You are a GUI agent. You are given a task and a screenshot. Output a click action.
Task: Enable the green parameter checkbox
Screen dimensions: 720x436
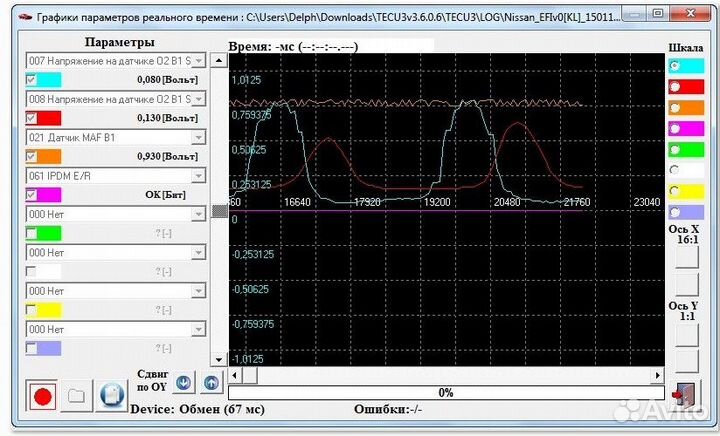pos(32,233)
